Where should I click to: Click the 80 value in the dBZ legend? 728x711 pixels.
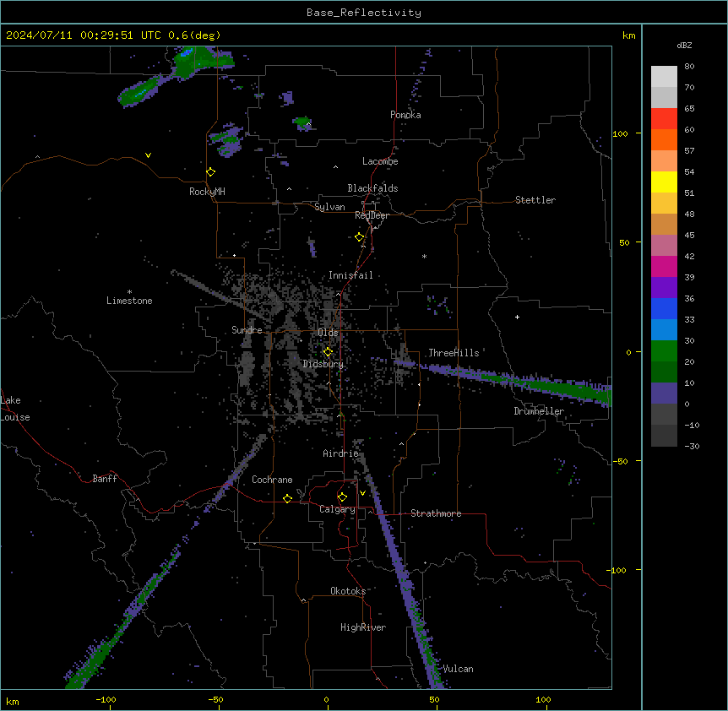tap(689, 67)
